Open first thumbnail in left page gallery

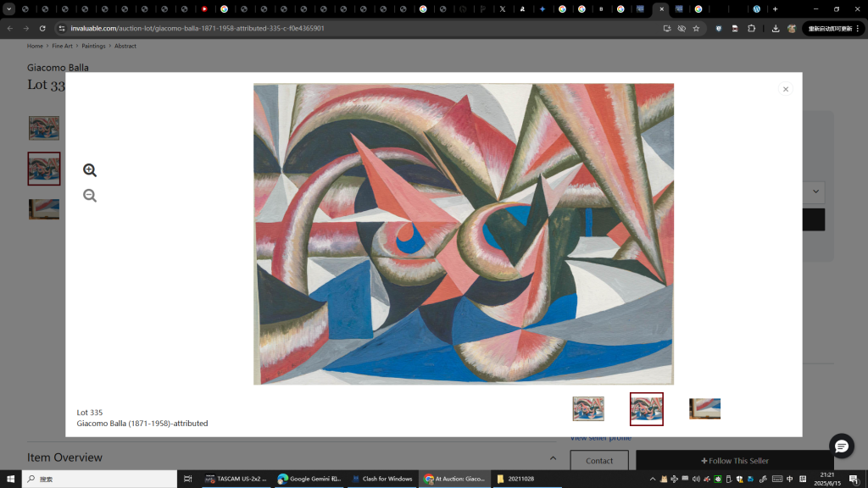(x=44, y=128)
